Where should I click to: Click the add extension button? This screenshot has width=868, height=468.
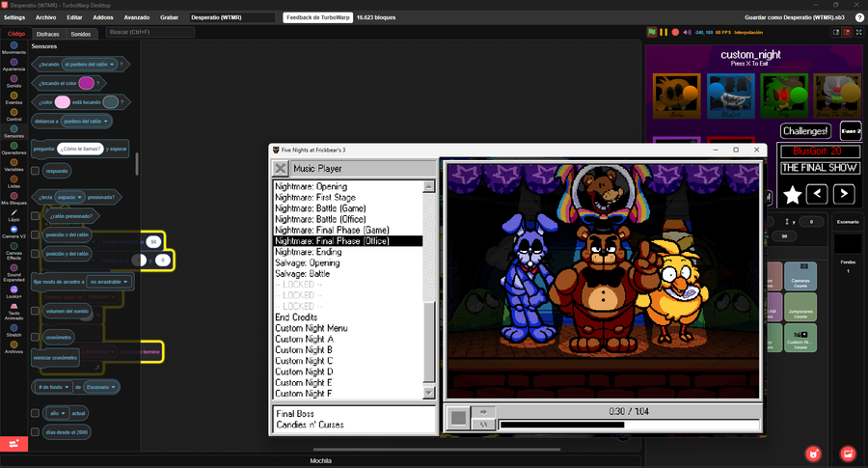coord(14,444)
